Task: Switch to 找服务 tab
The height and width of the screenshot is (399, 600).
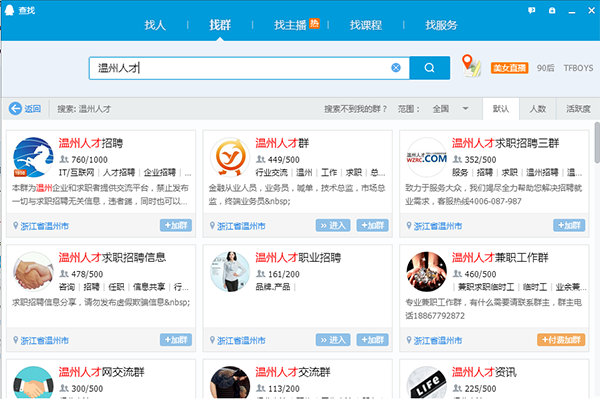Action: 441,25
